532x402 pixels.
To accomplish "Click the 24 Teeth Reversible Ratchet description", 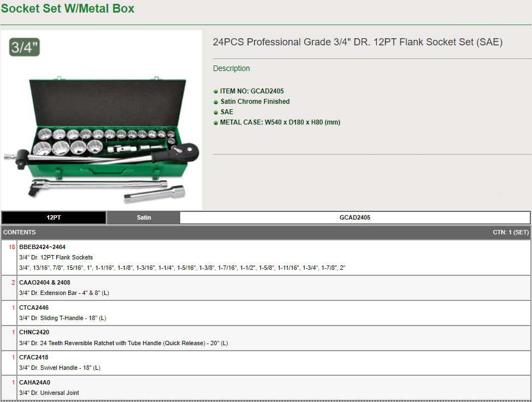I will tap(123, 344).
